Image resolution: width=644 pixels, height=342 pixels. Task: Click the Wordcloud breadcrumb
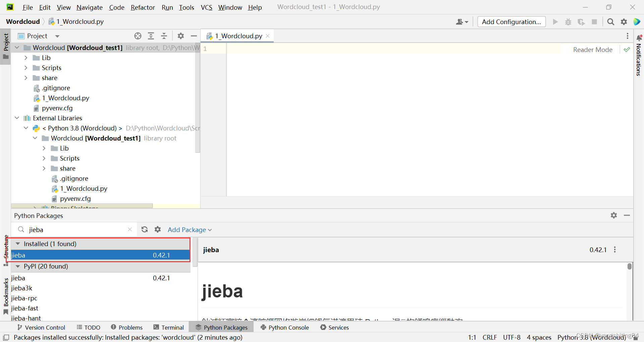(x=23, y=21)
